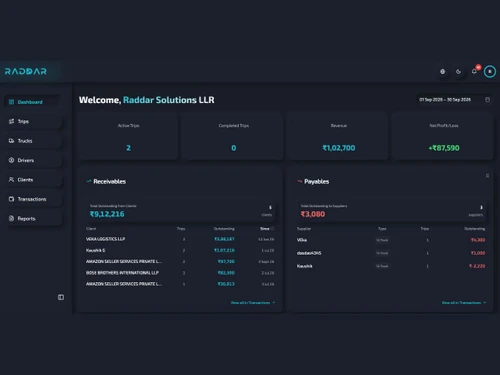Click the Reports document icon in the sidebar
The height and width of the screenshot is (375, 500).
tap(11, 218)
